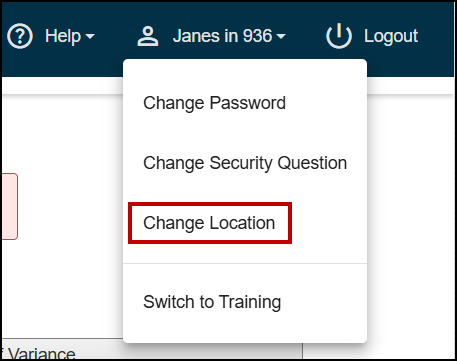Select Change Password from the user menu
The height and width of the screenshot is (361, 457).
click(214, 103)
